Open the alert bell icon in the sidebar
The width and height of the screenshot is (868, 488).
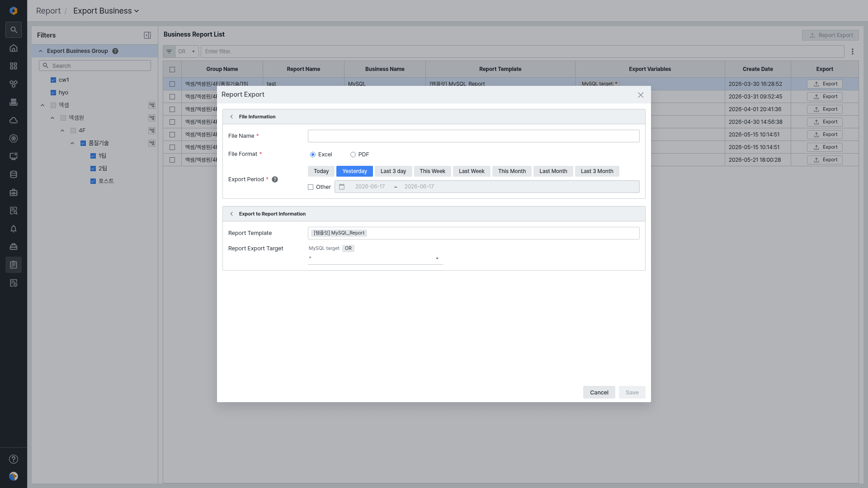14,229
